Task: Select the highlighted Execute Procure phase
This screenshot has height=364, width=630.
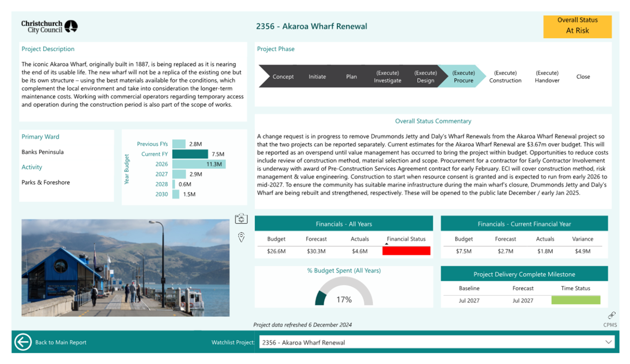Action: 463,77
